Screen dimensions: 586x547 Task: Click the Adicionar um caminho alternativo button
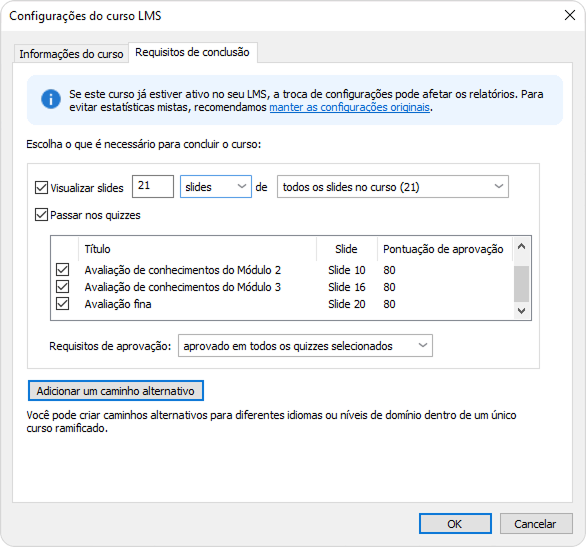(116, 391)
